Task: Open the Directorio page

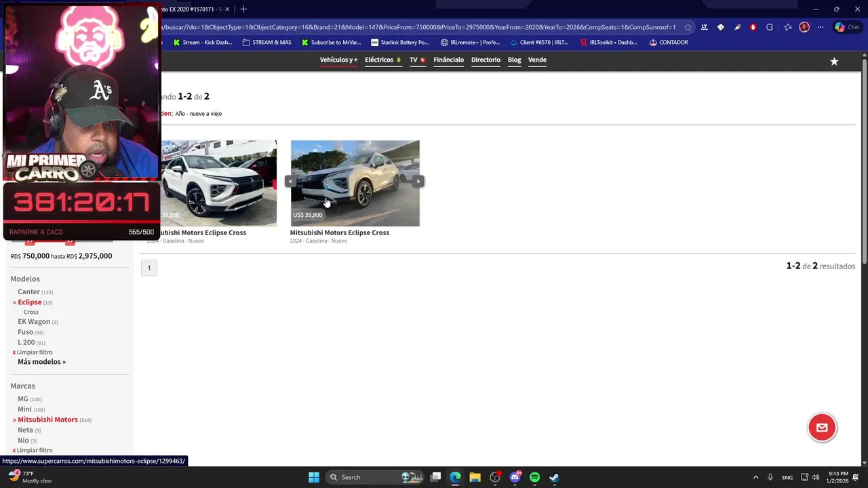Action: click(486, 60)
